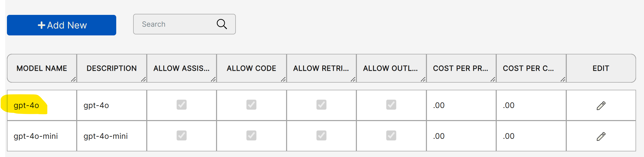Screen dimensions: 644x157
Task: Click the pencil edit icon for gpt-4o
Action: [601, 105]
